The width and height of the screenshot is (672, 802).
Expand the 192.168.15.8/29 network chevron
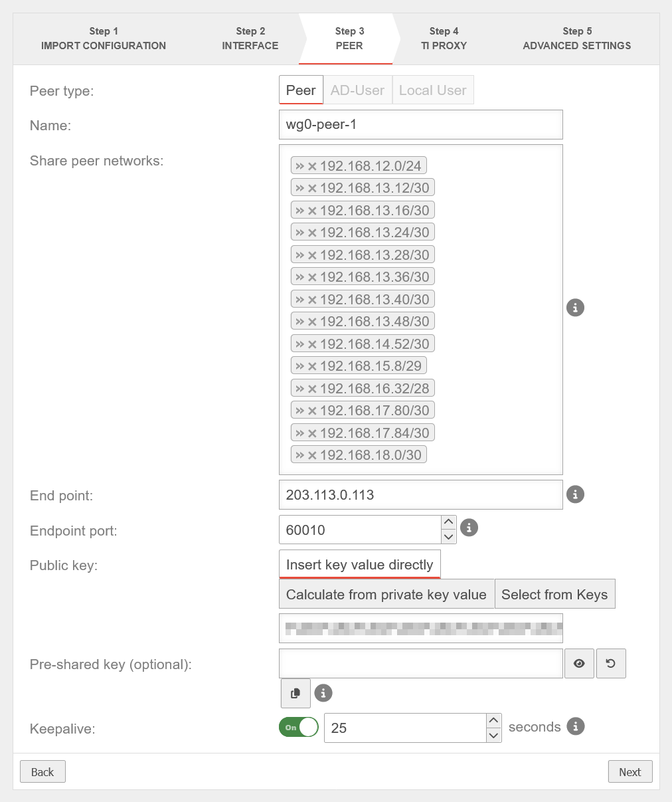click(x=300, y=366)
